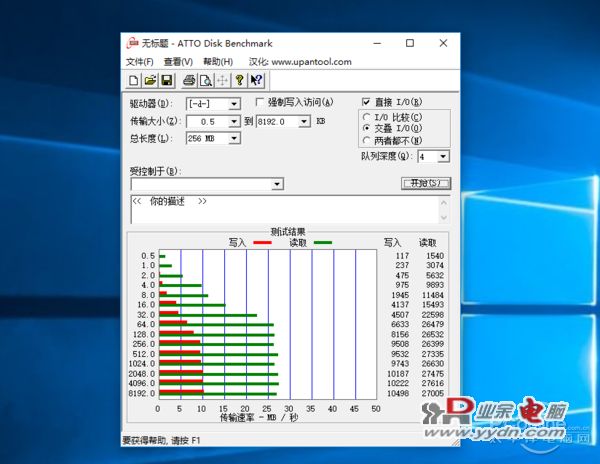This screenshot has width=600, height=464.
Task: Click the description box scroll up arrow
Action: pos(443,203)
